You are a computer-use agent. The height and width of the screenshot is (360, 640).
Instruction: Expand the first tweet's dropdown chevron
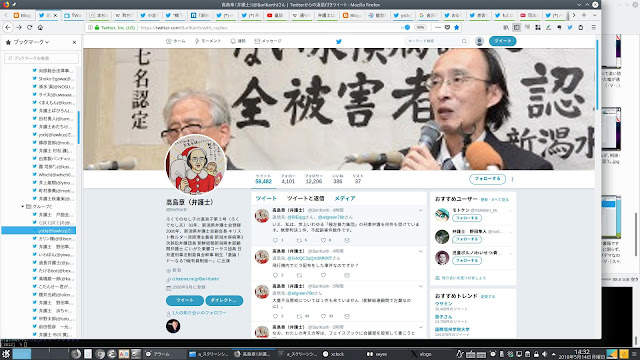pyautogui.click(x=420, y=211)
